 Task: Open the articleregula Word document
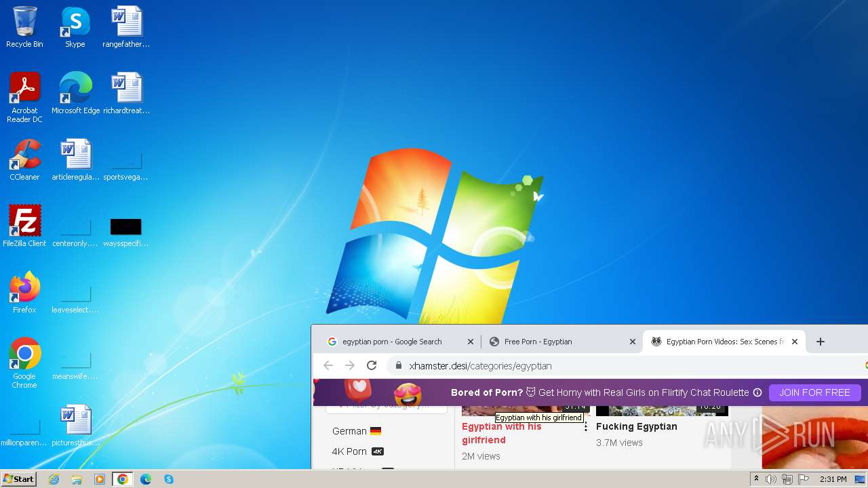(75, 160)
